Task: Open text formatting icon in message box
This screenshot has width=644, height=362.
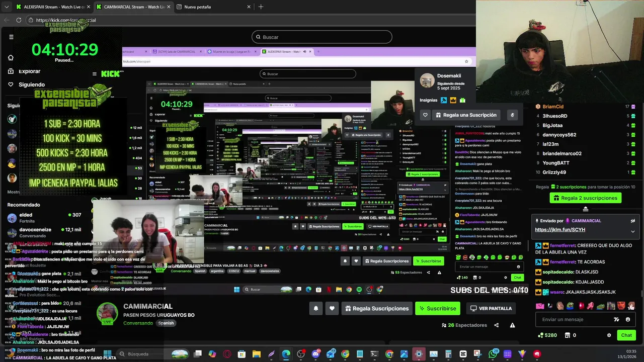Action: pos(616,319)
